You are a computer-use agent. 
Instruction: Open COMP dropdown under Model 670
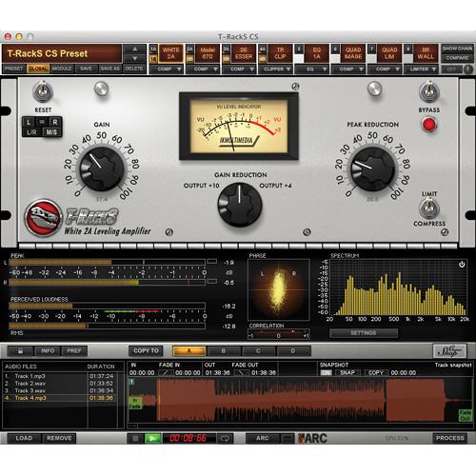(x=203, y=69)
